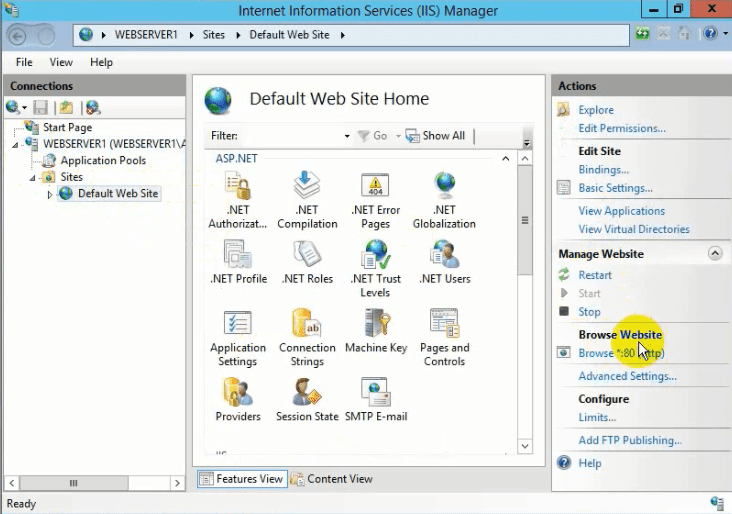Viewport: 732px width, 514px height.
Task: Open the View menu
Action: [x=61, y=62]
